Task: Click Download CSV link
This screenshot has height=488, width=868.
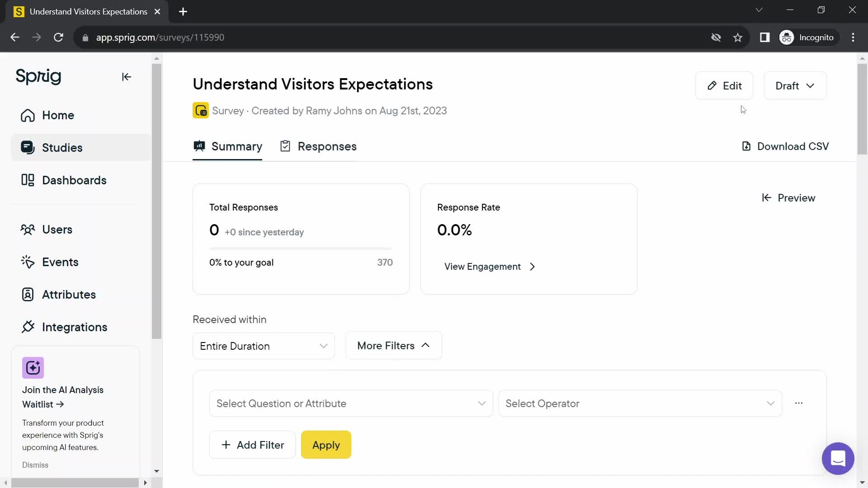Action: click(785, 146)
